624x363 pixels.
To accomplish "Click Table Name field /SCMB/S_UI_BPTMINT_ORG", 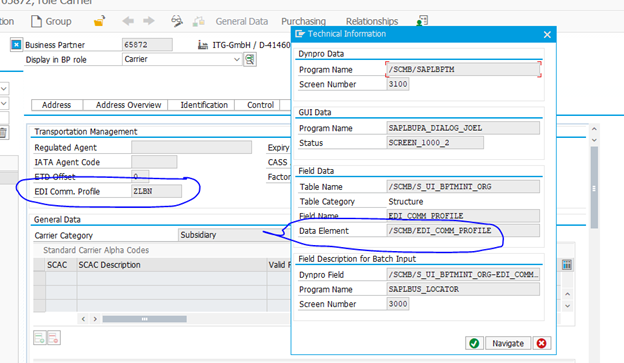I will pyautogui.click(x=463, y=187).
